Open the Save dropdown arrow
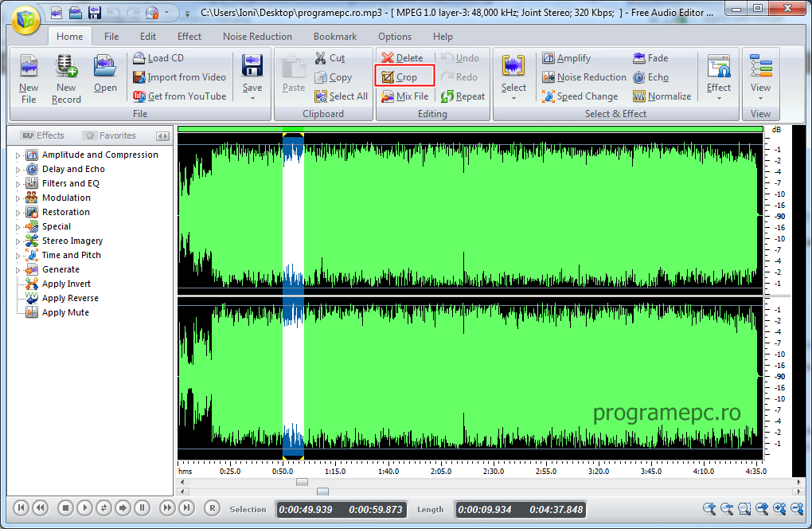 252,98
